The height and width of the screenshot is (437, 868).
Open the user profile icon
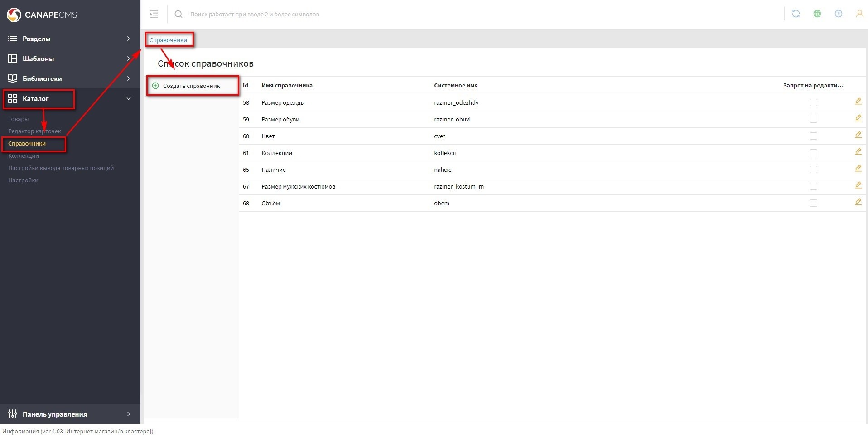click(859, 14)
